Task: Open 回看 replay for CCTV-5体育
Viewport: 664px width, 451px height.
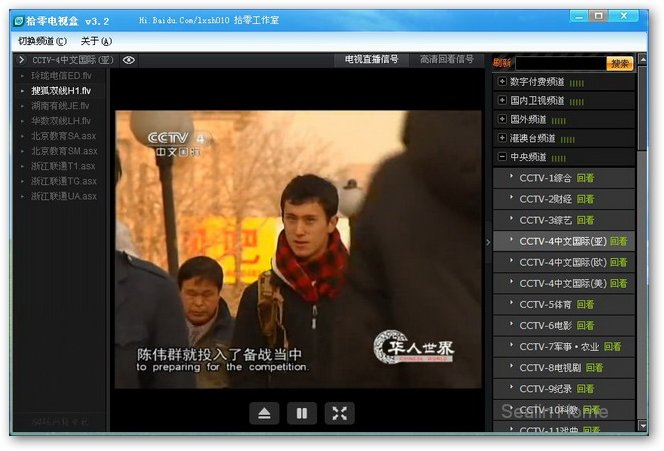Action: point(585,304)
